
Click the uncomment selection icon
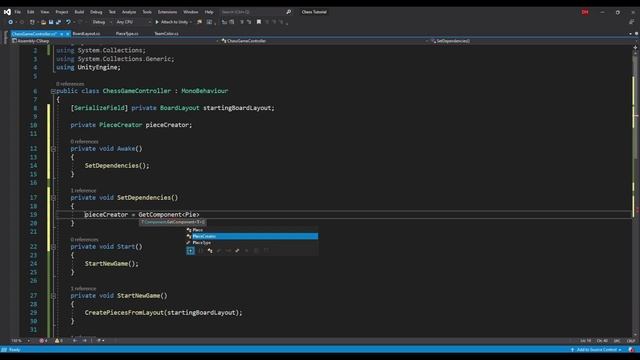pos(249,22)
